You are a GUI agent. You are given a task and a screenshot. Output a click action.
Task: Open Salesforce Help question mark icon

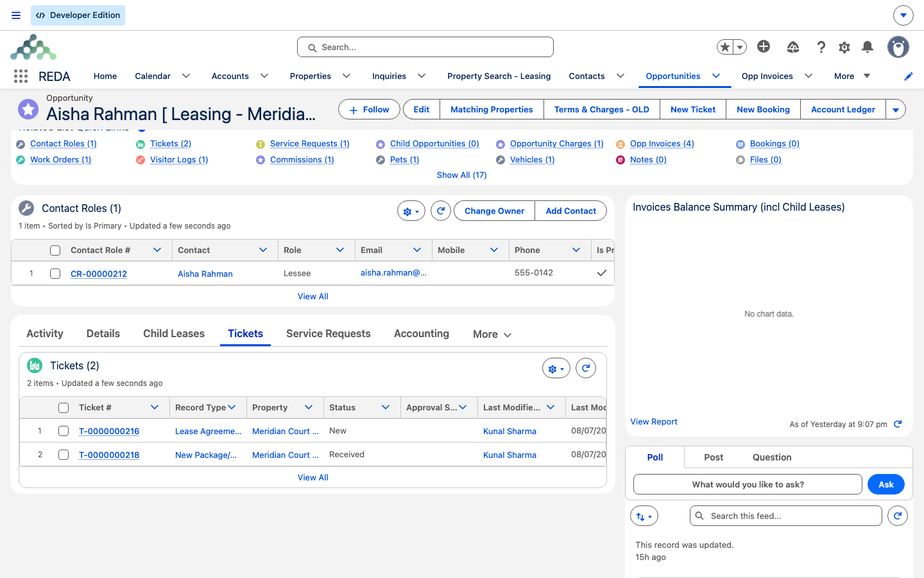coord(821,47)
